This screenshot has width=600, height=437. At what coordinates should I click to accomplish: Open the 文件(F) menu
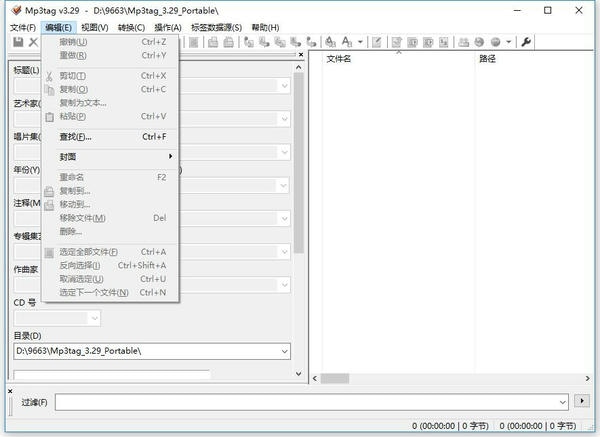23,28
